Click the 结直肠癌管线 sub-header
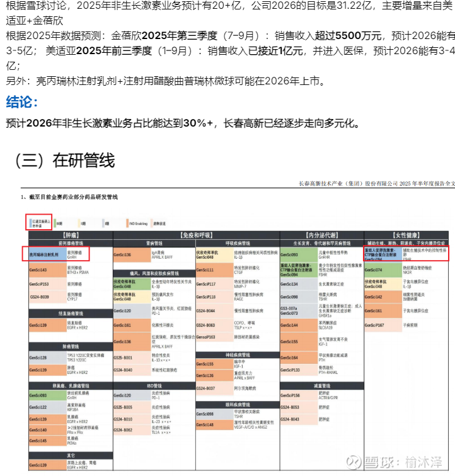455x476 pixels. [71, 314]
